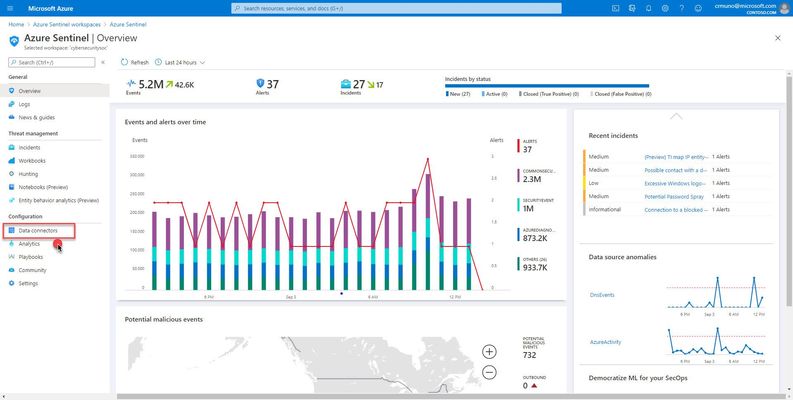The width and height of the screenshot is (793, 400).
Task: Click the Azure Sentinel breadcrumb link
Action: (x=128, y=24)
